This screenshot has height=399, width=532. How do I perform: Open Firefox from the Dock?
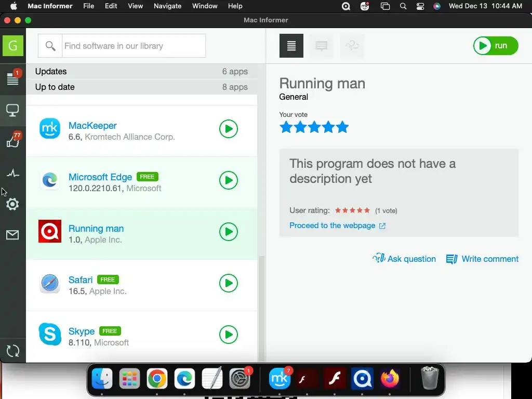coord(390,378)
